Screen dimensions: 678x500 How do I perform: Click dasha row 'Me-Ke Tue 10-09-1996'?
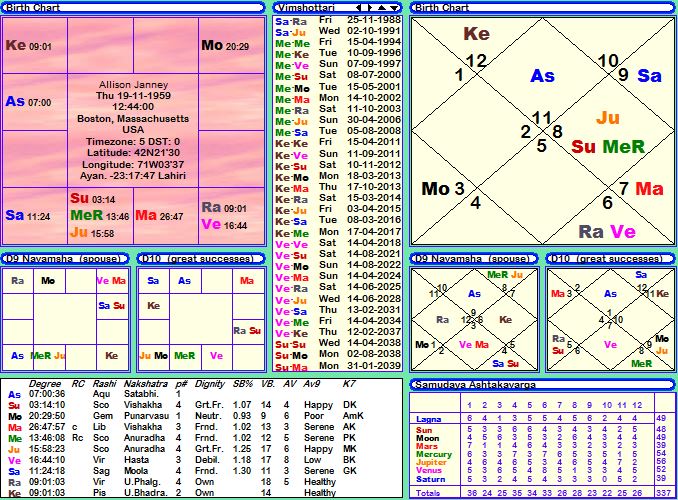click(x=338, y=54)
